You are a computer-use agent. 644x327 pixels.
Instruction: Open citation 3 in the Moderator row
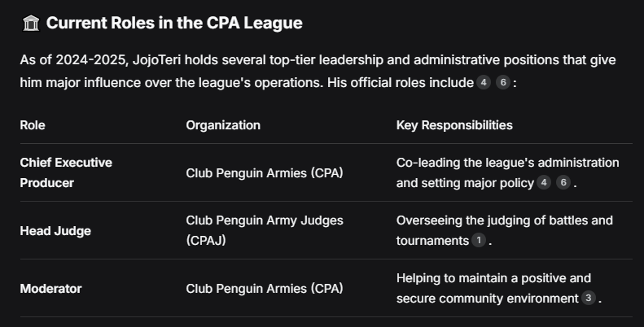[589, 299]
